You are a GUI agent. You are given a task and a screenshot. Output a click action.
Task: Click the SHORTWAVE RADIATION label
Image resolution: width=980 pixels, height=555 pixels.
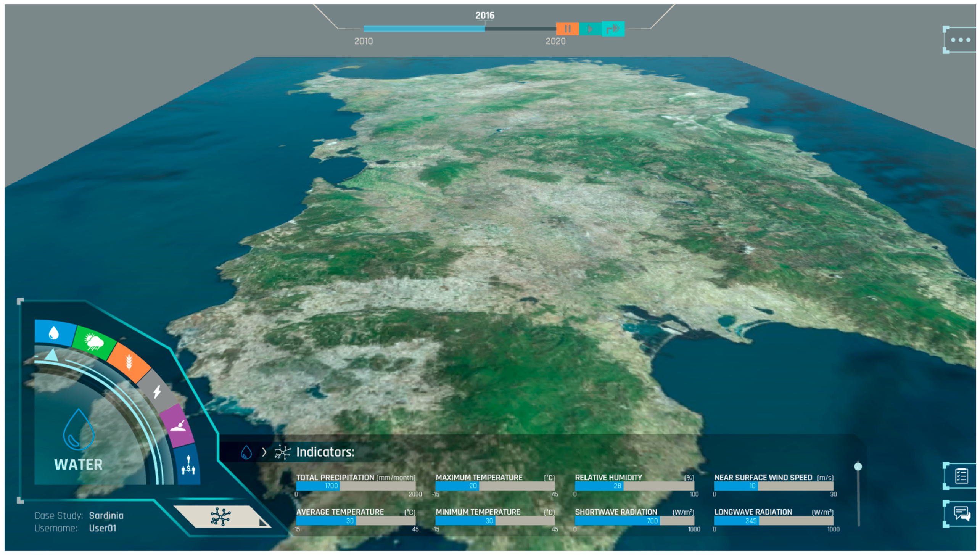click(616, 512)
